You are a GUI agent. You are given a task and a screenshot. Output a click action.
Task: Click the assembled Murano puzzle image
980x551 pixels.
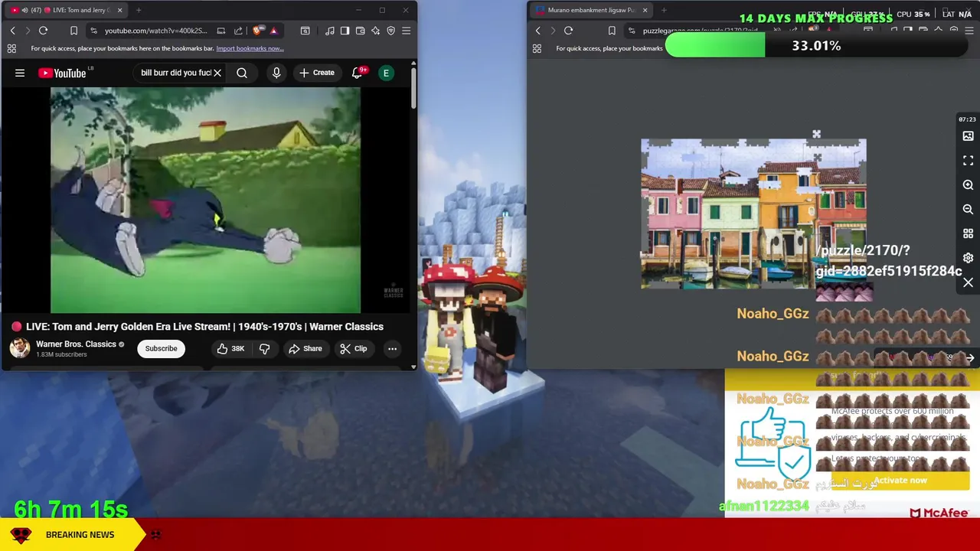(x=753, y=214)
